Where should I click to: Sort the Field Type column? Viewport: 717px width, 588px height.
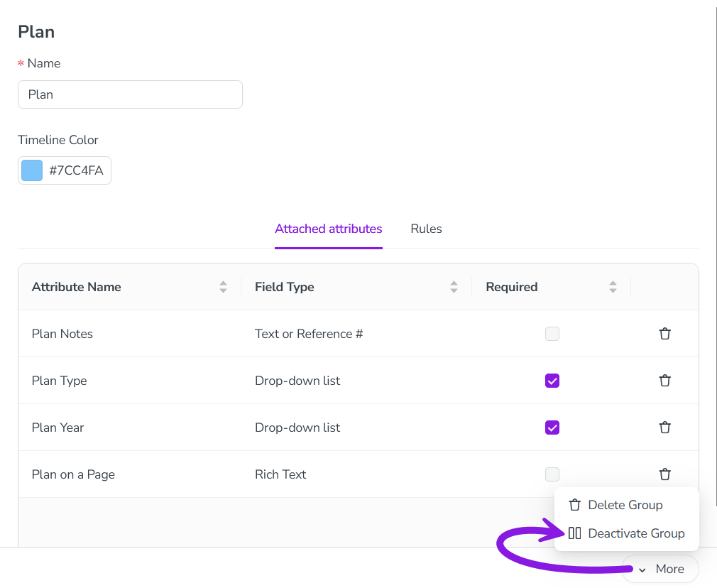pyautogui.click(x=454, y=287)
